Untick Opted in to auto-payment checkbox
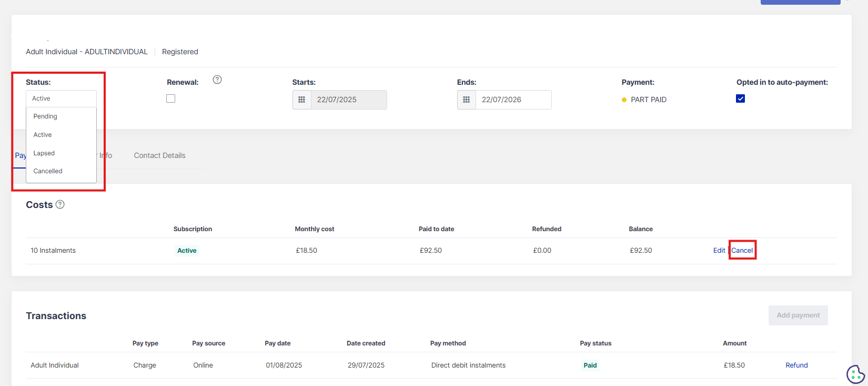The image size is (868, 386). click(x=740, y=98)
